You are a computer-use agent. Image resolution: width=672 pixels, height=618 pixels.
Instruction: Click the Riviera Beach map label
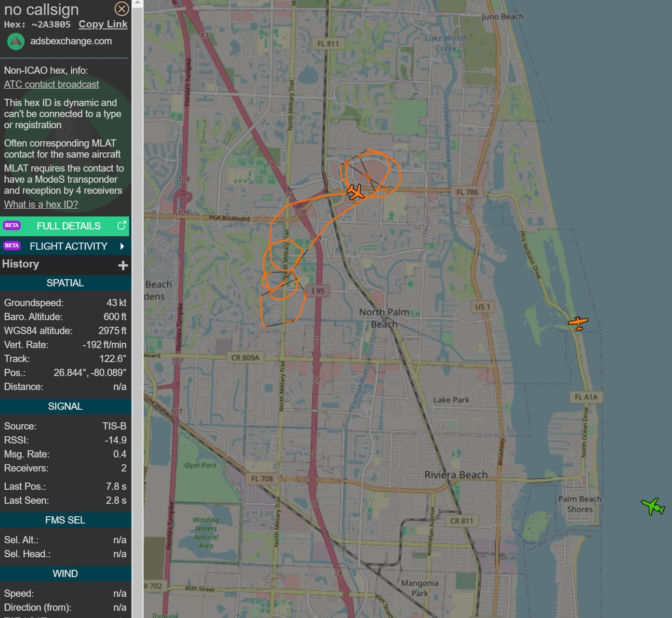click(456, 475)
